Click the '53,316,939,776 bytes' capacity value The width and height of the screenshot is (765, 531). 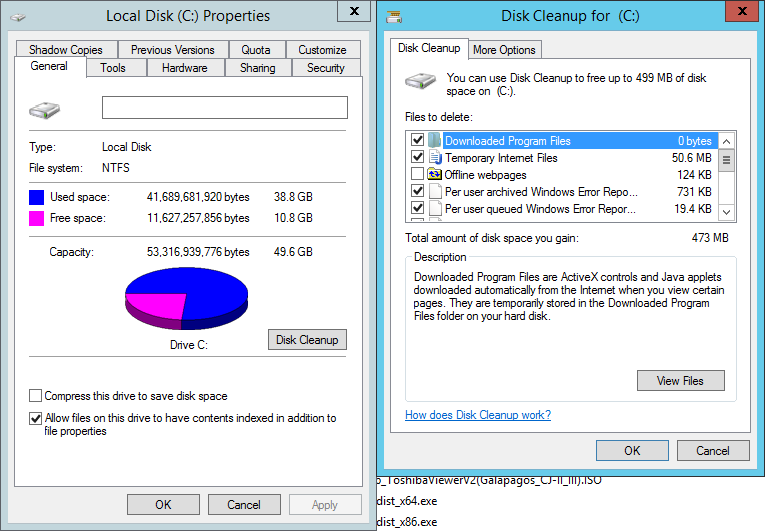198,252
